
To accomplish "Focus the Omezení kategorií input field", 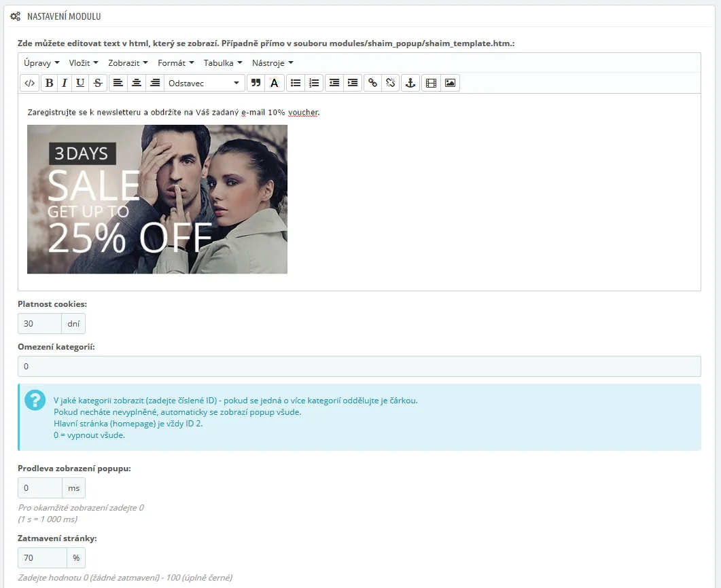I will tap(359, 367).
